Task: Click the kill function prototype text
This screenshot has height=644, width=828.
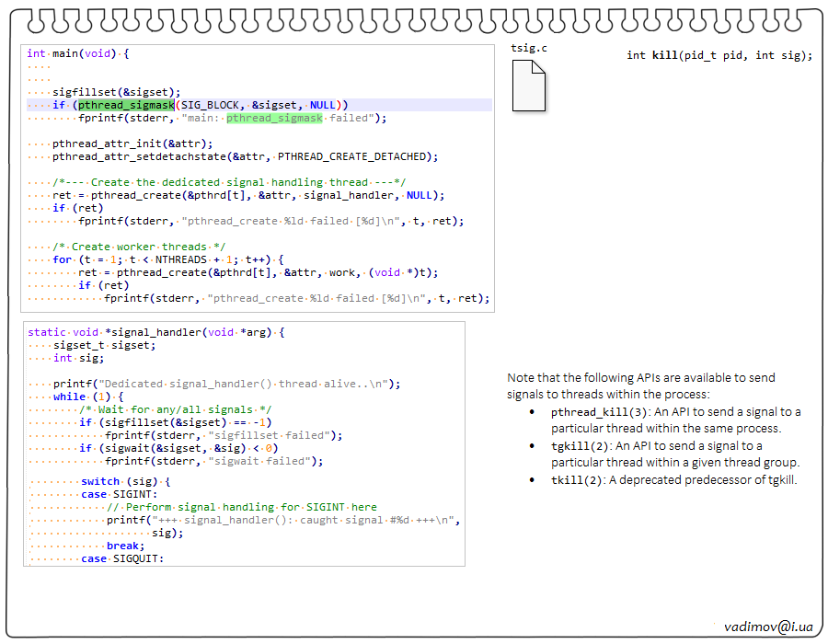Action: 719,55
